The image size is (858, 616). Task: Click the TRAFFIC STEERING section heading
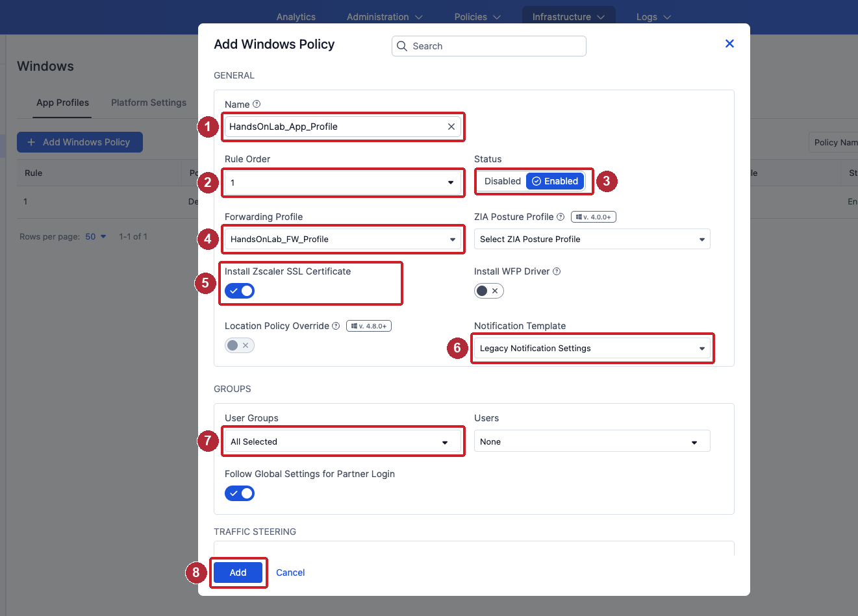pyautogui.click(x=255, y=532)
